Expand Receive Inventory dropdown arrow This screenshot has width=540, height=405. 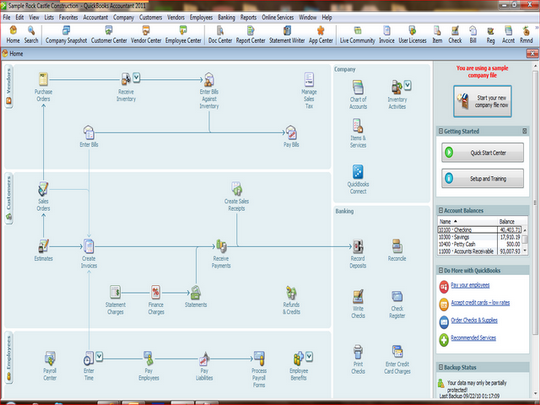[x=136, y=77]
